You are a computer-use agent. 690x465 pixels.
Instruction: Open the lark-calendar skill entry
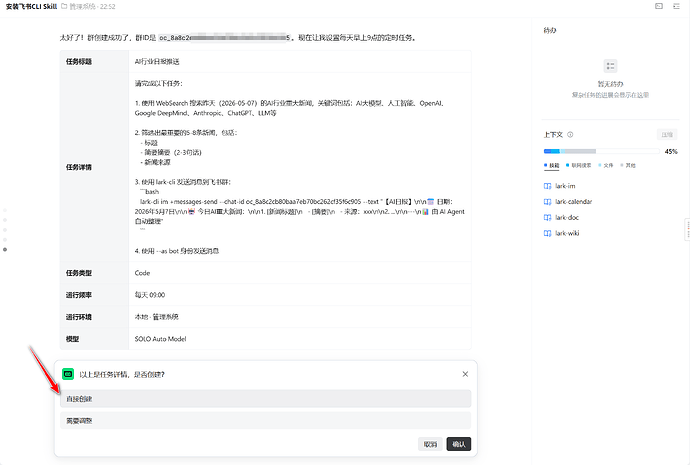point(568,202)
